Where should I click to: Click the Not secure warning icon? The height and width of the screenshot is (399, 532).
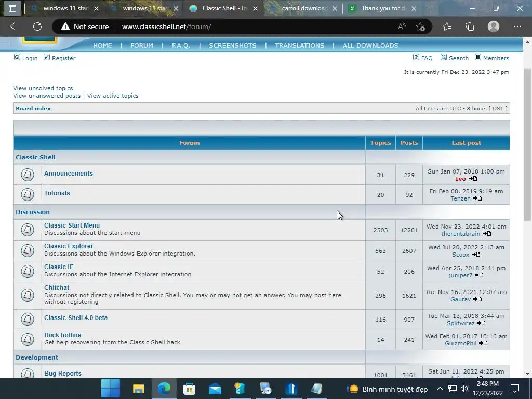click(x=65, y=26)
